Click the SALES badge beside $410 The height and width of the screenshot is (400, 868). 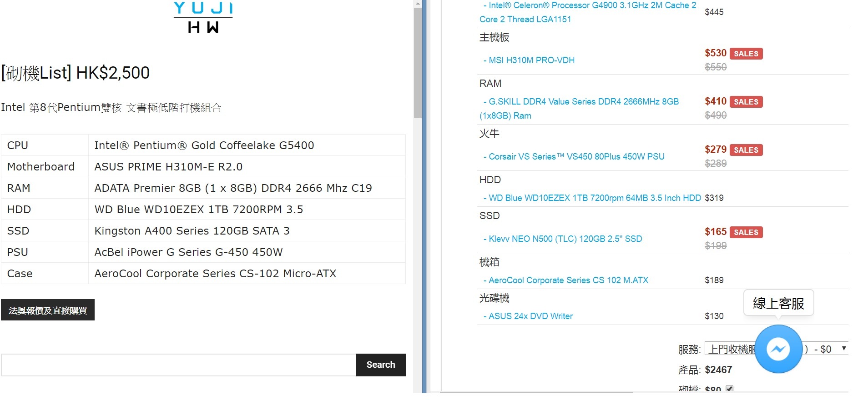[x=746, y=102]
